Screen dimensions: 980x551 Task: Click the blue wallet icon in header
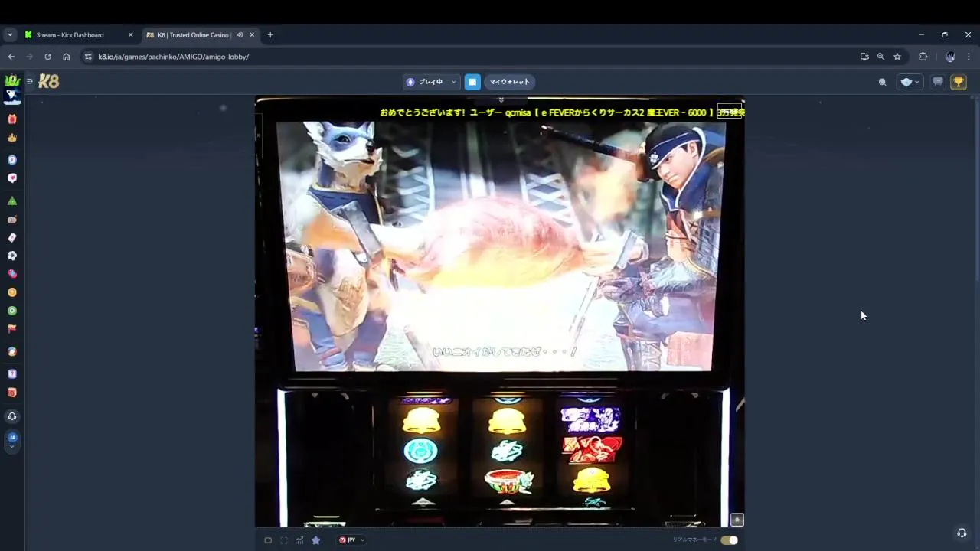tap(472, 82)
